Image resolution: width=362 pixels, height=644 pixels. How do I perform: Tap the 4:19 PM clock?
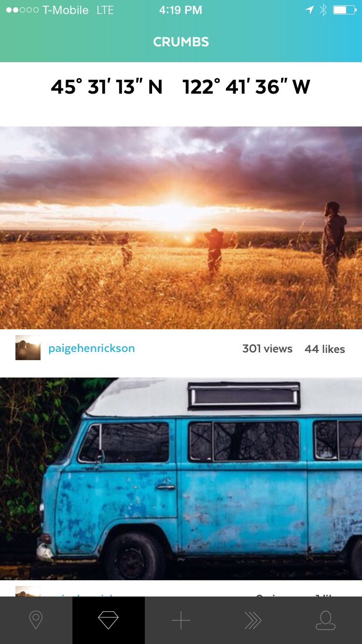coord(181,10)
